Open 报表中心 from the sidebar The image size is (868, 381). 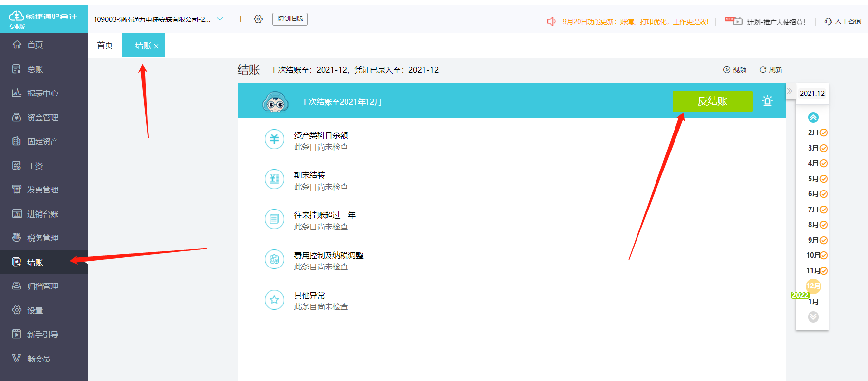(43, 93)
